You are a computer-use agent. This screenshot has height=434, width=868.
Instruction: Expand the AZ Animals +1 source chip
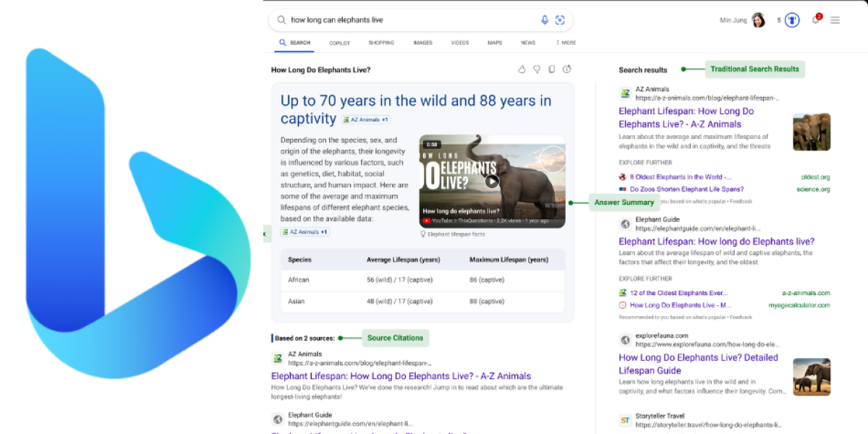(x=365, y=119)
